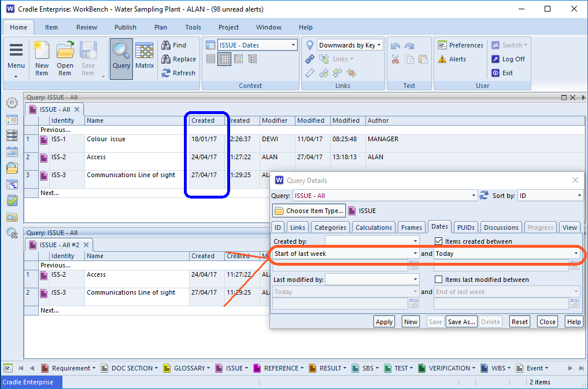
Task: Click the Close button in Query Details
Action: 547,322
